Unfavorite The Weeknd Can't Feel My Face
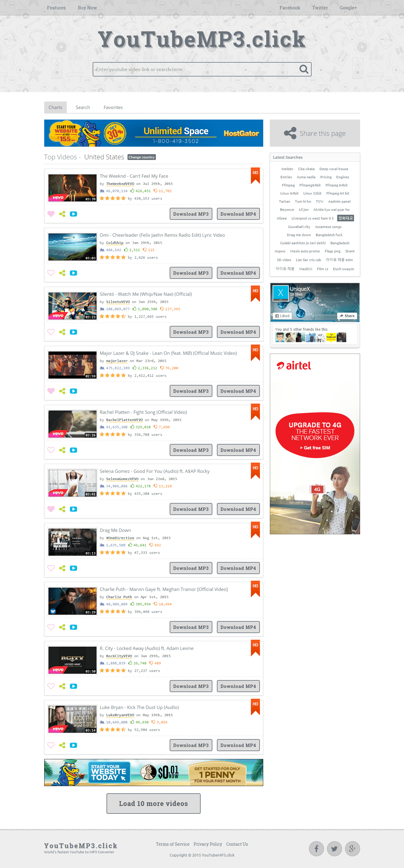Viewport: 404px width, 868px height. [51, 214]
